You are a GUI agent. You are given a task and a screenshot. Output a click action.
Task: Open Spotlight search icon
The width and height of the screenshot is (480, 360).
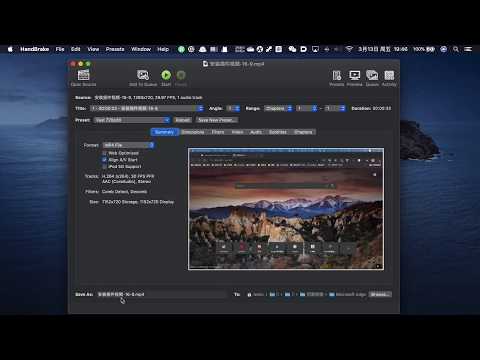[456, 49]
